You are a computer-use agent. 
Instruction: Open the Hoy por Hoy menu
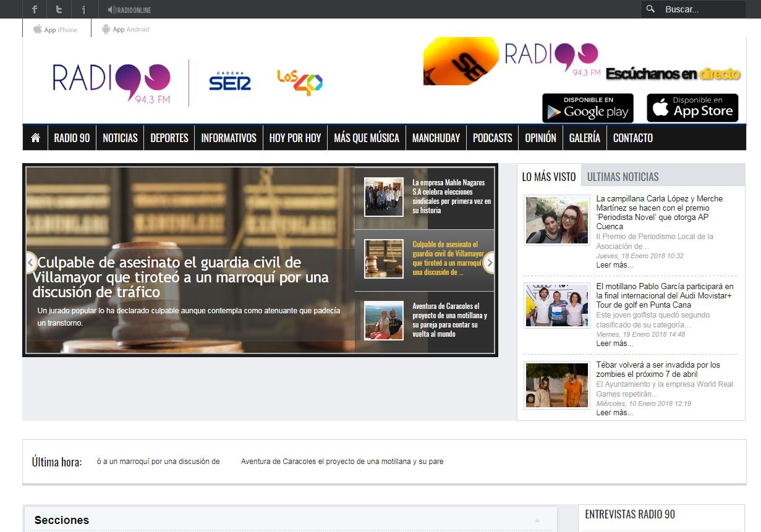295,138
